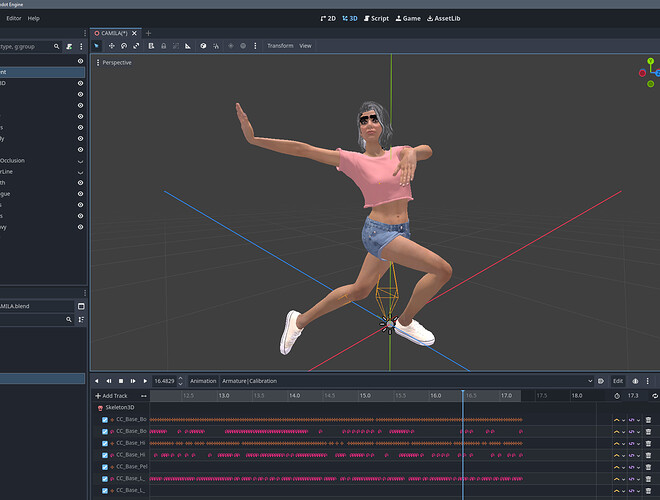Click the attach script icon
This screenshot has width=660, height=500.
(69, 47)
